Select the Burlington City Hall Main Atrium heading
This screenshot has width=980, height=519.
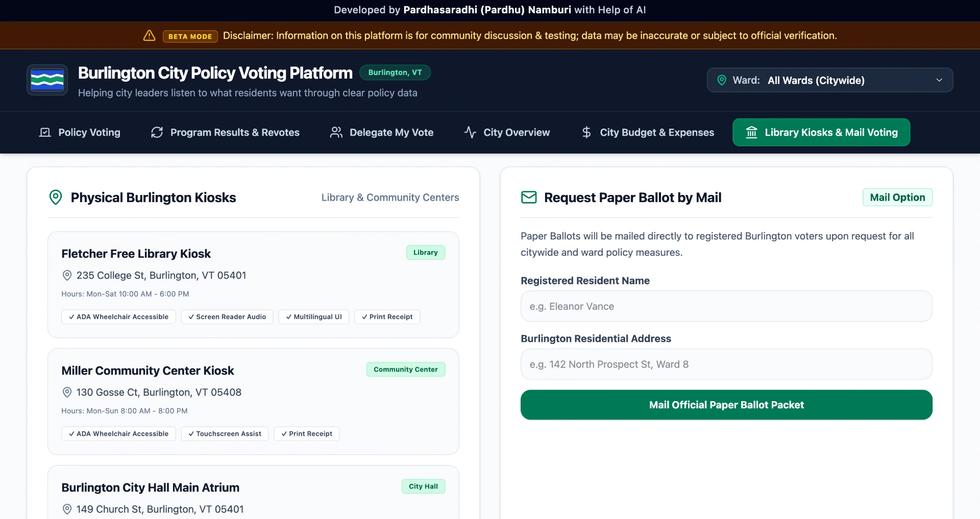pyautogui.click(x=151, y=487)
